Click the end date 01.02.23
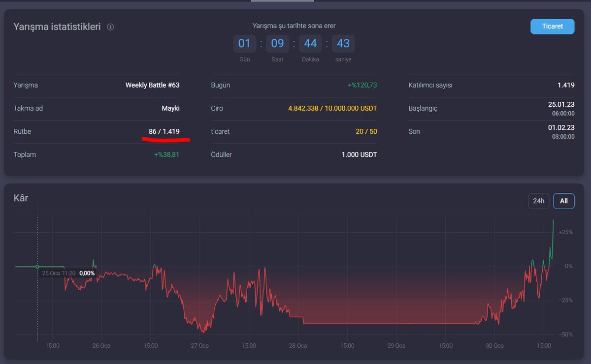 (x=561, y=128)
